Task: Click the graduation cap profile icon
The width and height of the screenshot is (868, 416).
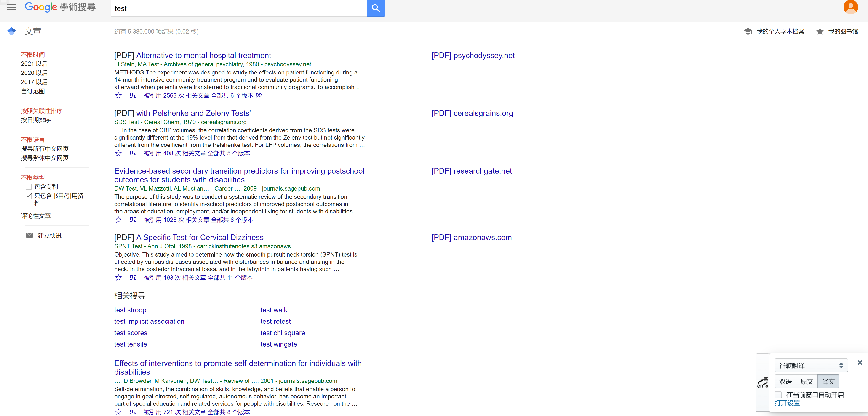Action: (748, 31)
